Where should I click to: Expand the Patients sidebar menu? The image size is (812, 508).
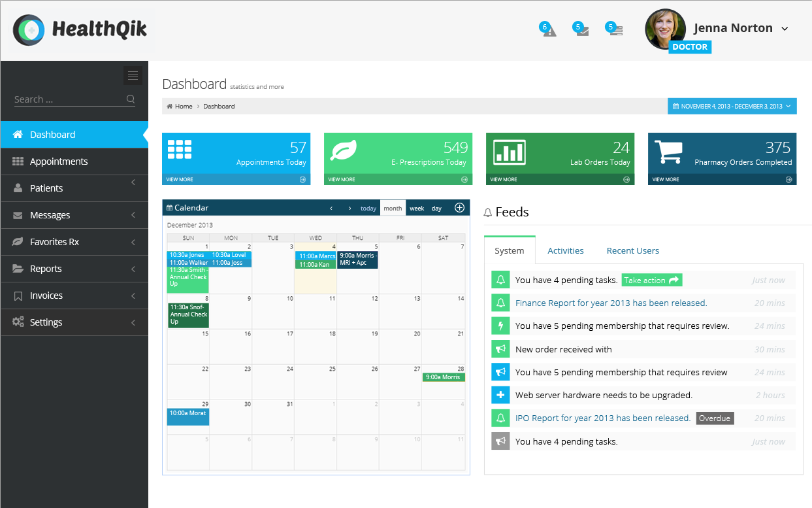(133, 182)
